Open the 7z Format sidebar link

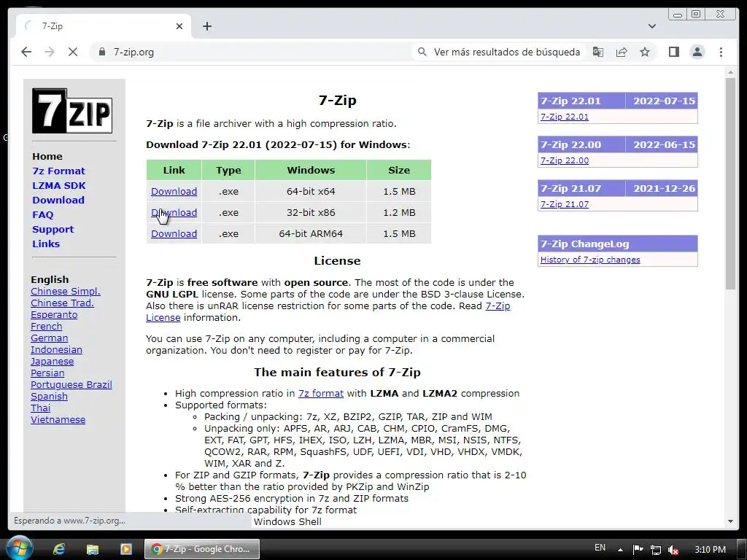pos(58,171)
